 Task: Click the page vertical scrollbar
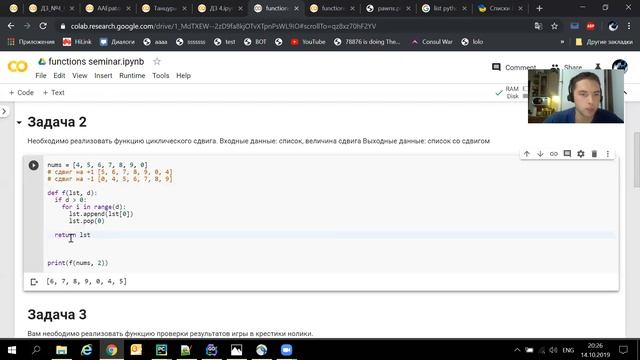636,159
